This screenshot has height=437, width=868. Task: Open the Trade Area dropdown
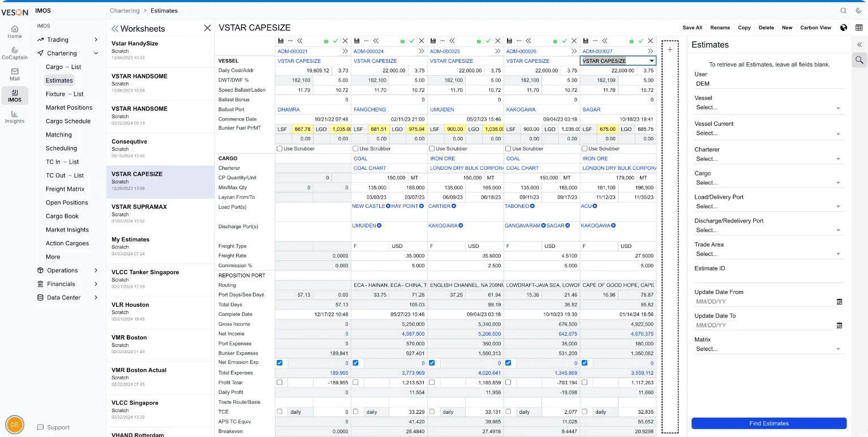pos(769,254)
